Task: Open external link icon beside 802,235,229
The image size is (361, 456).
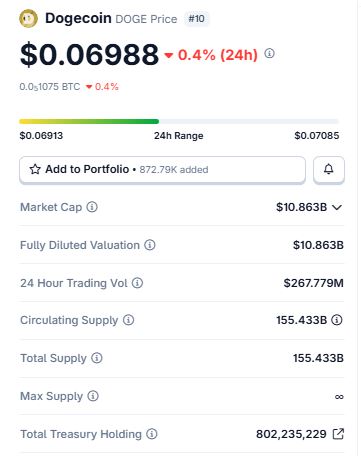Action: coord(338,434)
